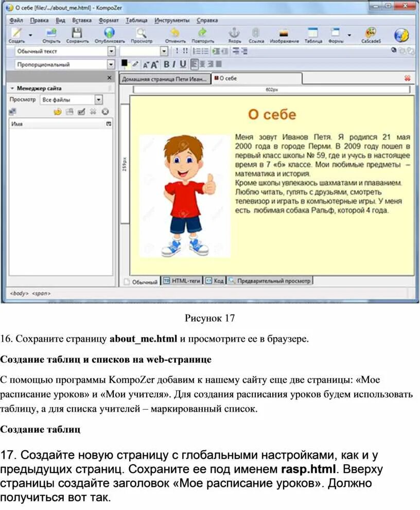The image size is (420, 510).
Task: Open the Все файлы filter dropdown
Action: [x=99, y=99]
